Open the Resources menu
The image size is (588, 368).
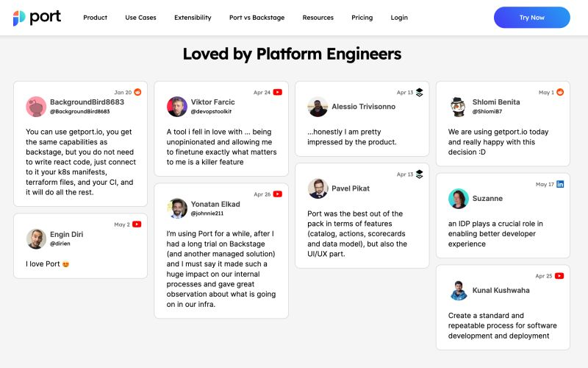318,18
